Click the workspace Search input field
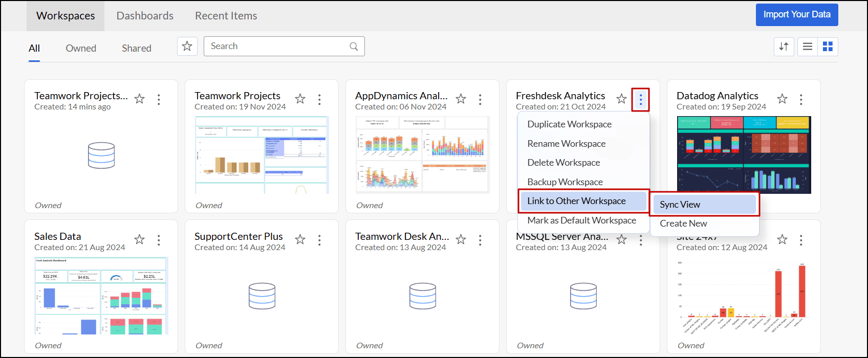This screenshot has height=358, width=868. coord(276,46)
